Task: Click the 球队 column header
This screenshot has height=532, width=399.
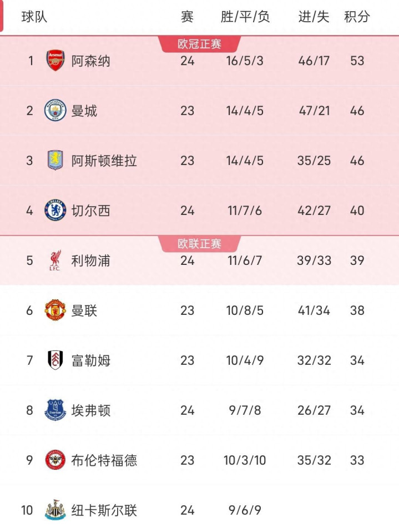Action: coord(34,17)
